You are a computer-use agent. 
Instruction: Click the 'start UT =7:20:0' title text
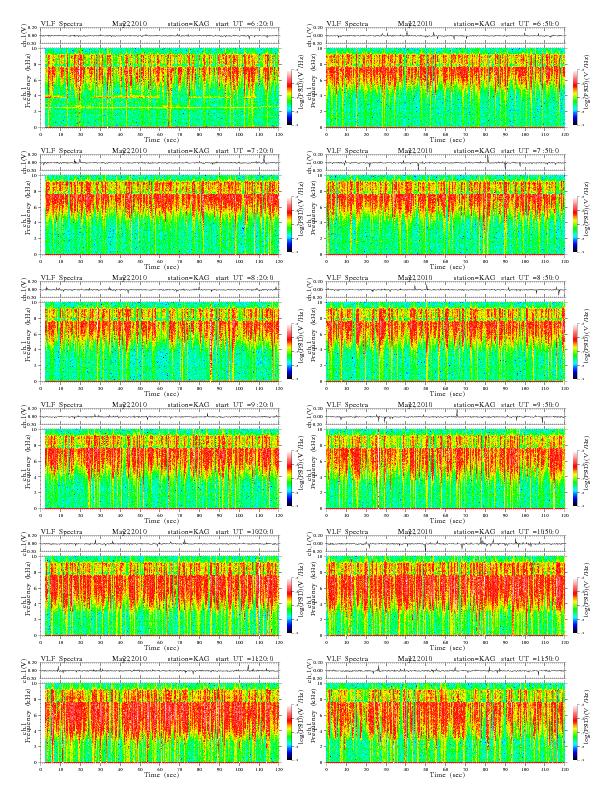pos(244,151)
